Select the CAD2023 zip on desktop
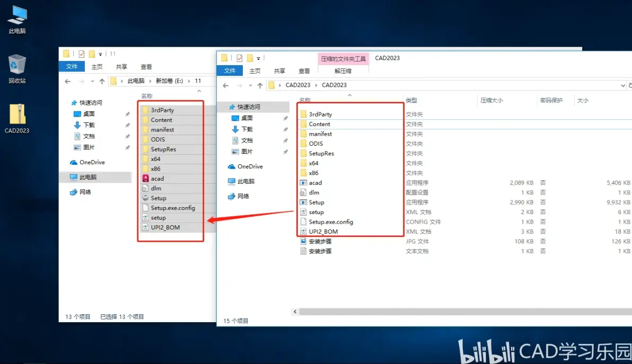 click(x=17, y=119)
